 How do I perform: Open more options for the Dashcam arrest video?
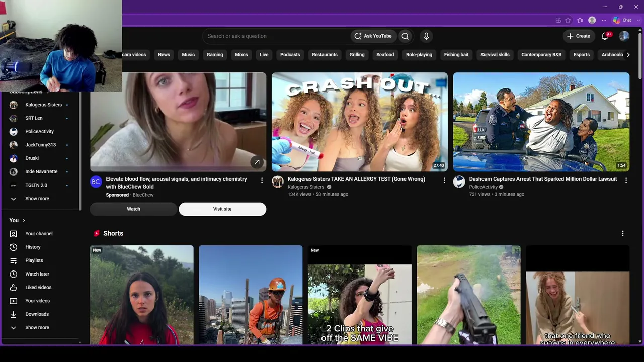[626, 180]
